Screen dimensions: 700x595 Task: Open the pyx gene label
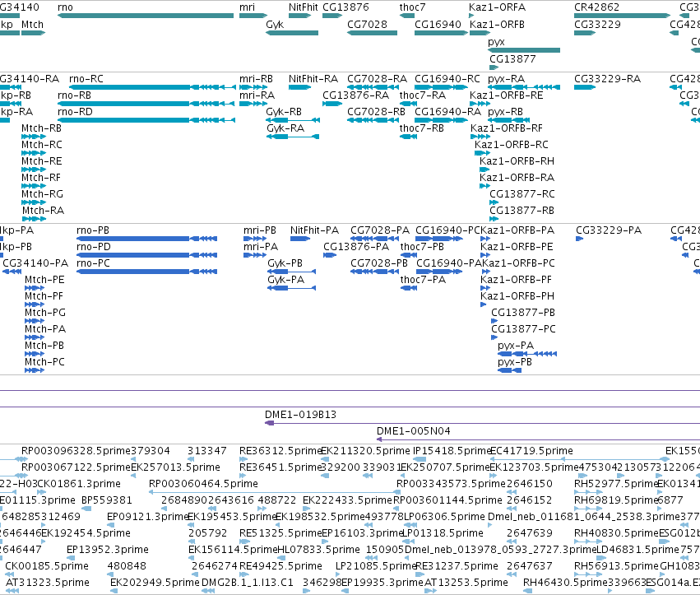click(x=496, y=42)
